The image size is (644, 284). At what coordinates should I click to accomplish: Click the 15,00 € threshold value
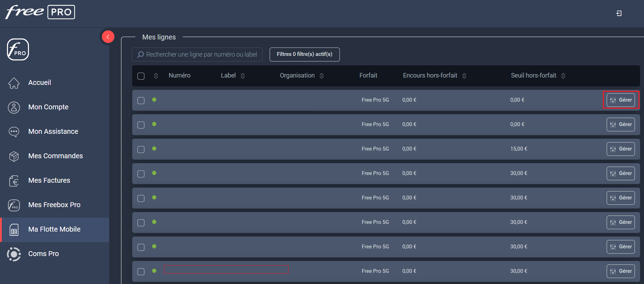click(519, 149)
